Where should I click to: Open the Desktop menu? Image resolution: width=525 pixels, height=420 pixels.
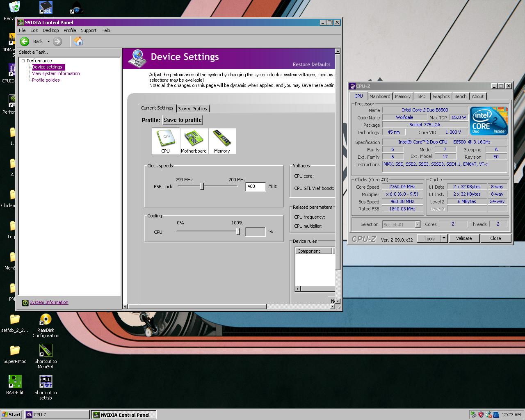click(50, 30)
